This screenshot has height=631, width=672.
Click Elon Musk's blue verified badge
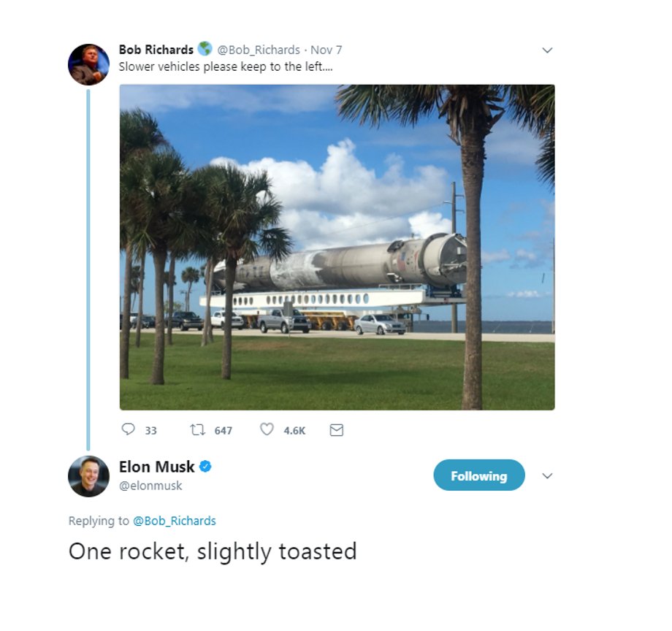(206, 467)
